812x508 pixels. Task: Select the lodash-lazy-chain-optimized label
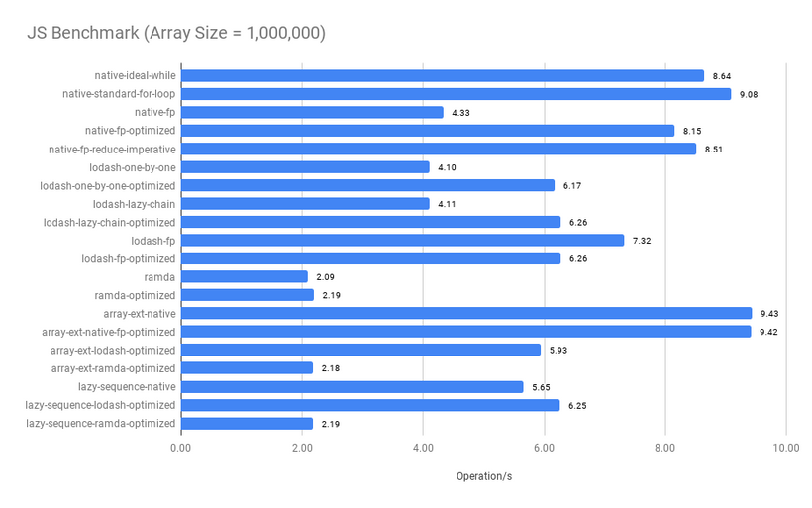click(x=109, y=222)
